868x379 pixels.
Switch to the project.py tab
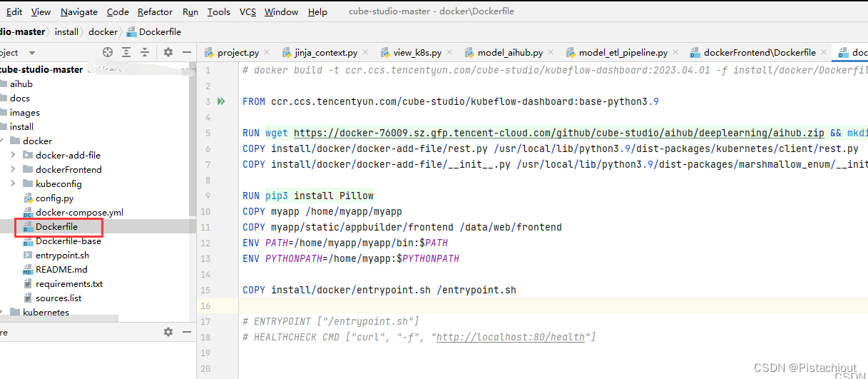pyautogui.click(x=238, y=53)
